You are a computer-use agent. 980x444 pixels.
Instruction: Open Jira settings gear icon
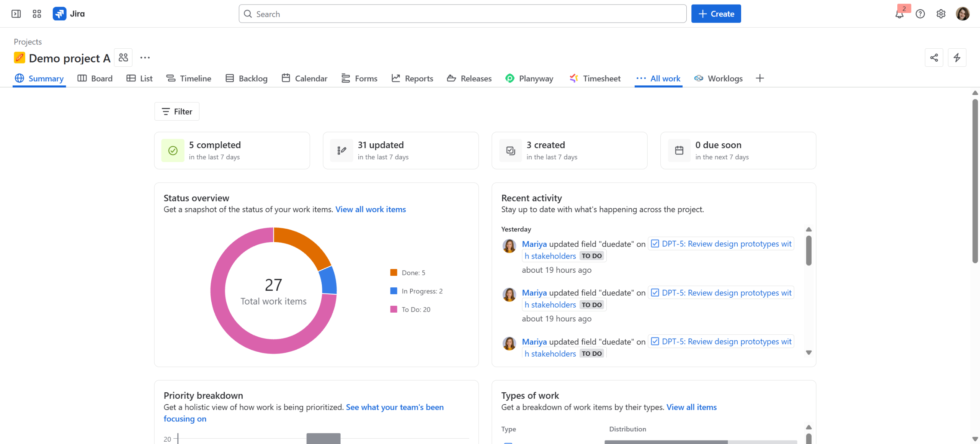tap(941, 14)
